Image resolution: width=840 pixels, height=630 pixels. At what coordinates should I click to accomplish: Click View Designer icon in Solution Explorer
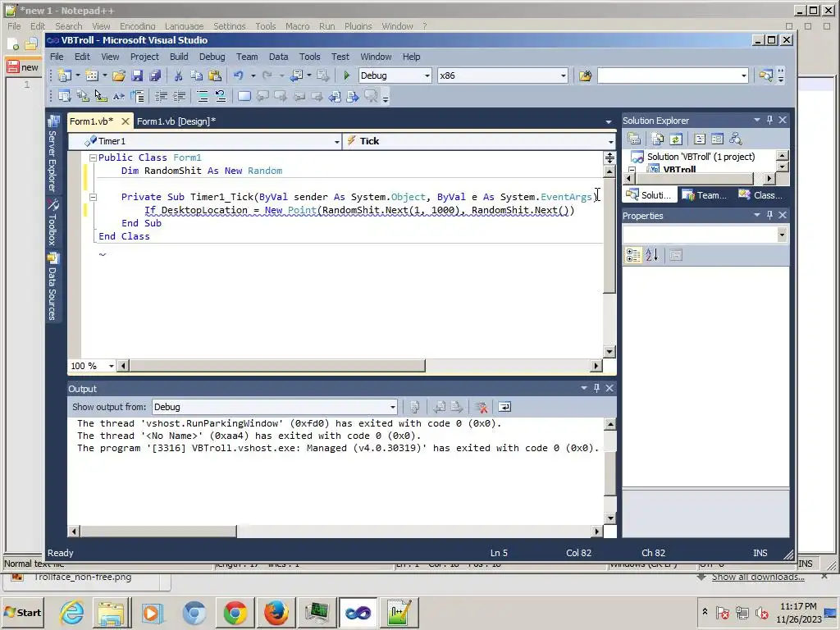[x=717, y=139]
